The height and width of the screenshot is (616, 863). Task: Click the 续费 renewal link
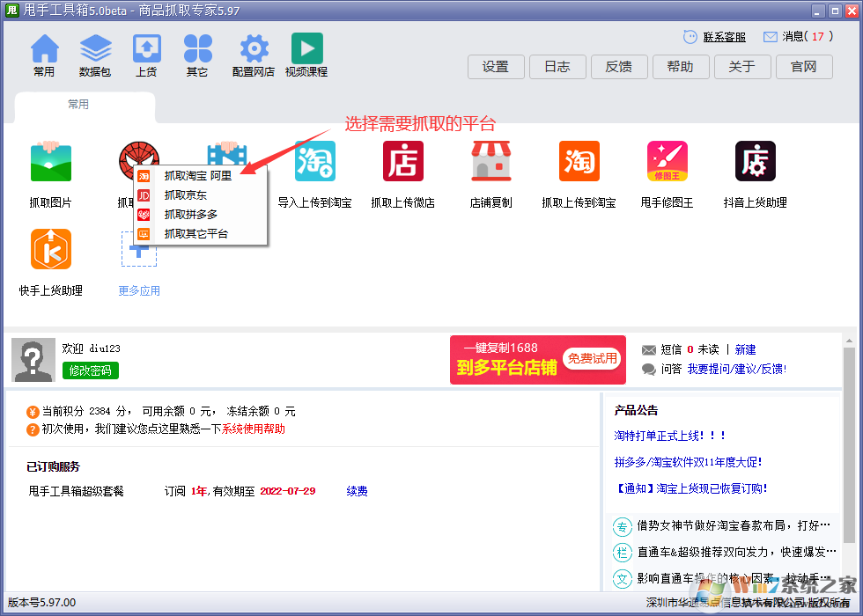(x=357, y=491)
